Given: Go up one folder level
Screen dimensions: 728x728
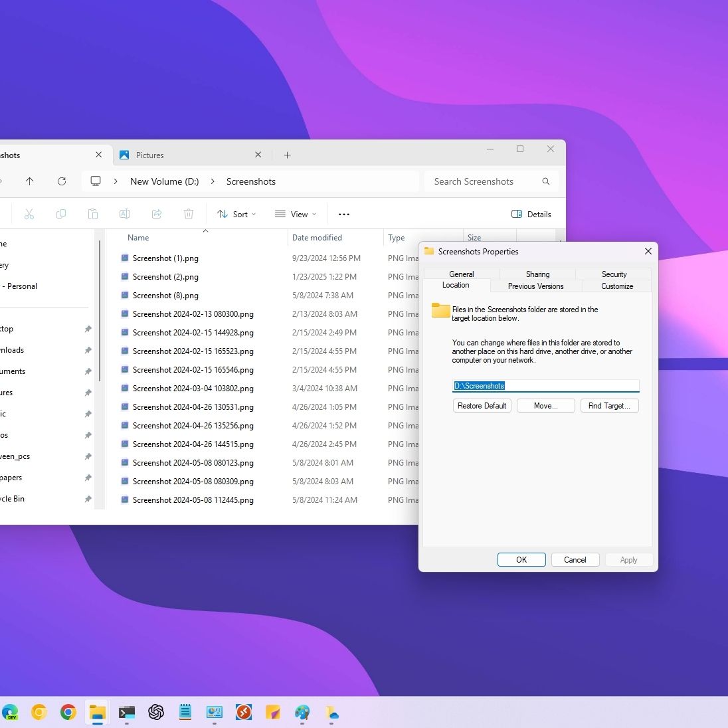Looking at the screenshot, I should point(29,181).
